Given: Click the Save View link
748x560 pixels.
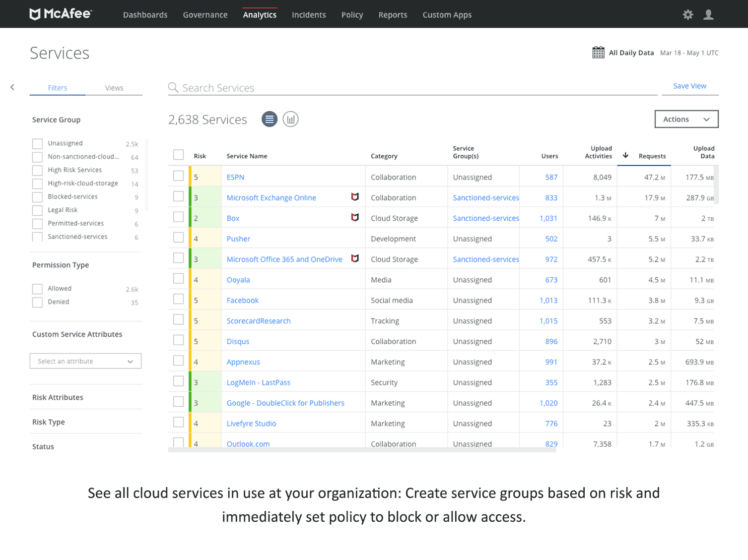Looking at the screenshot, I should point(690,86).
